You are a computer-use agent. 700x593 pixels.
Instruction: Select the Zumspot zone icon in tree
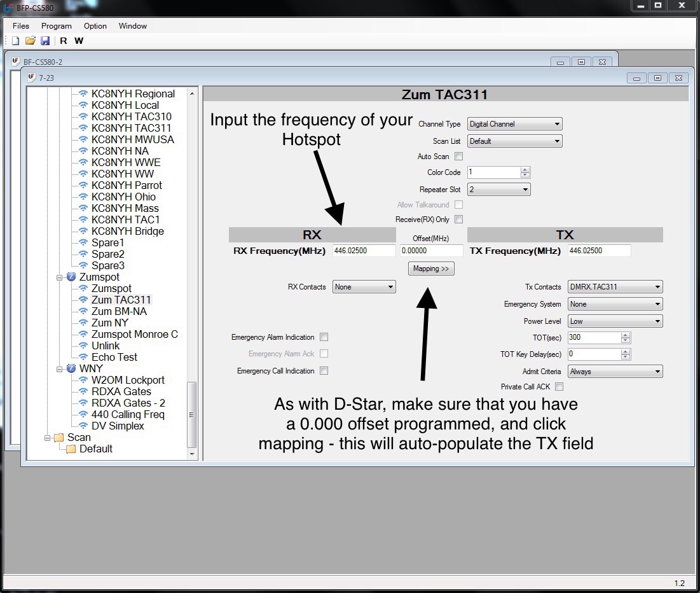[71, 277]
